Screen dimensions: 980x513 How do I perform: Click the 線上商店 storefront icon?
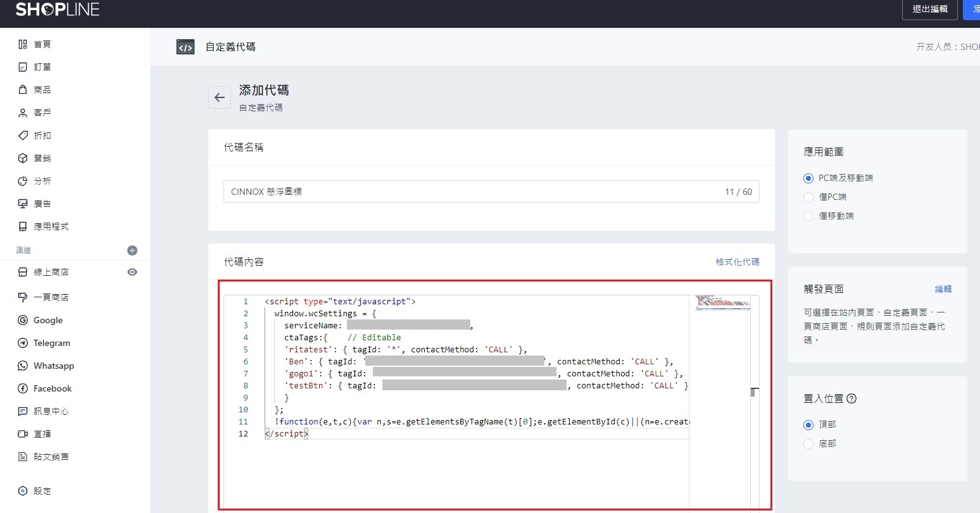(x=23, y=272)
